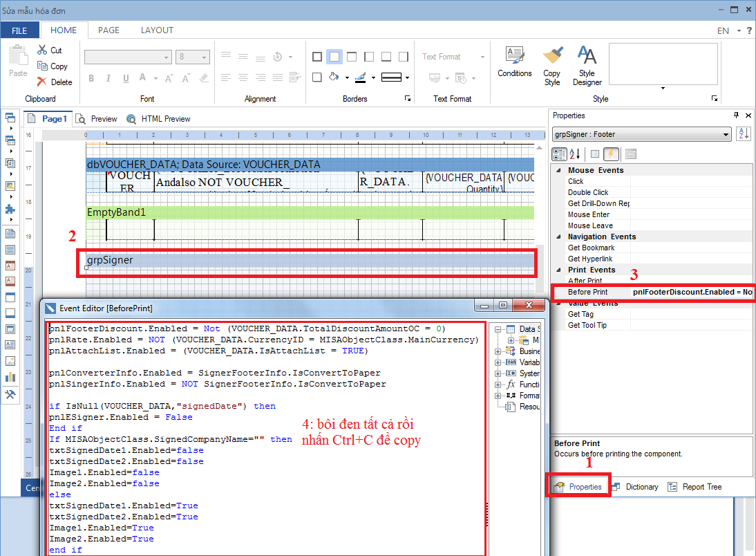
Task: Select the image component icon in toolbox
Action: pos(10,361)
